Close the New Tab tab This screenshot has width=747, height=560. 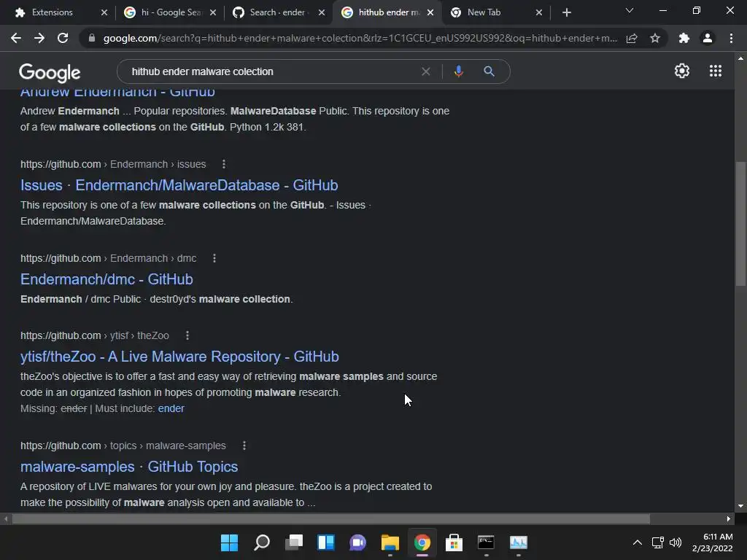point(539,13)
